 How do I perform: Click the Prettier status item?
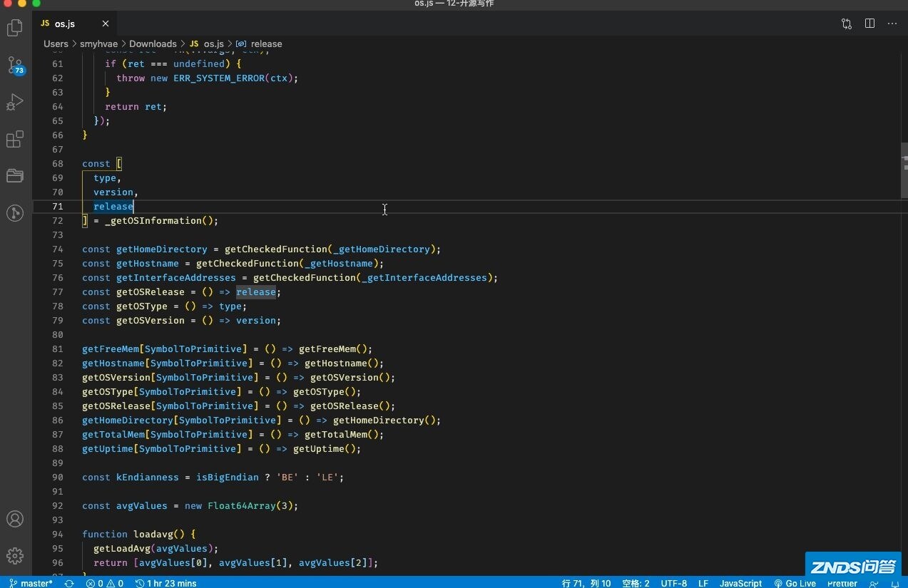point(842,583)
